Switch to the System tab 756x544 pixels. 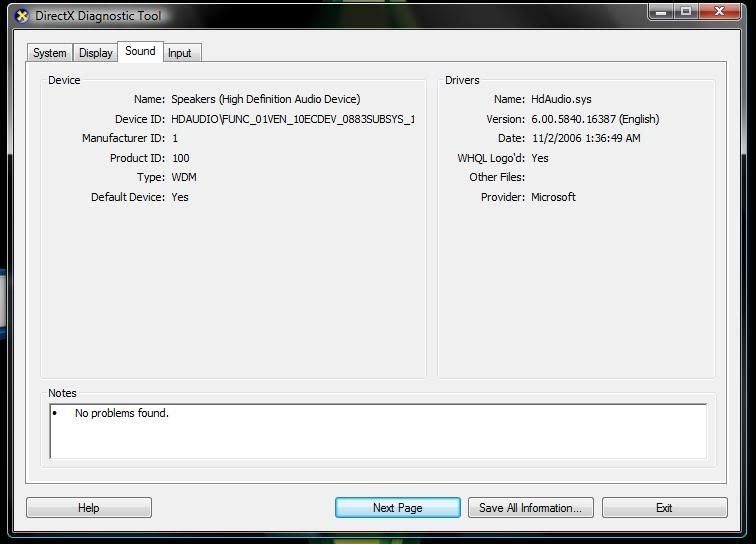click(x=50, y=53)
